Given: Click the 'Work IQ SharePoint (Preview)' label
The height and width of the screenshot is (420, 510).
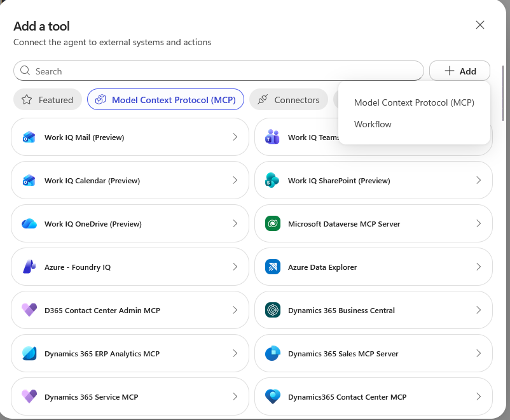Looking at the screenshot, I should click(339, 181).
